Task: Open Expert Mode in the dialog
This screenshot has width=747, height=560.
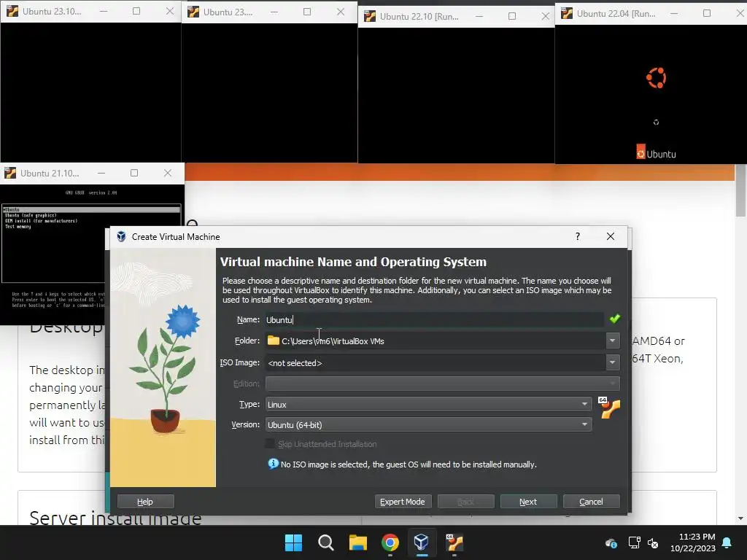Action: click(403, 502)
